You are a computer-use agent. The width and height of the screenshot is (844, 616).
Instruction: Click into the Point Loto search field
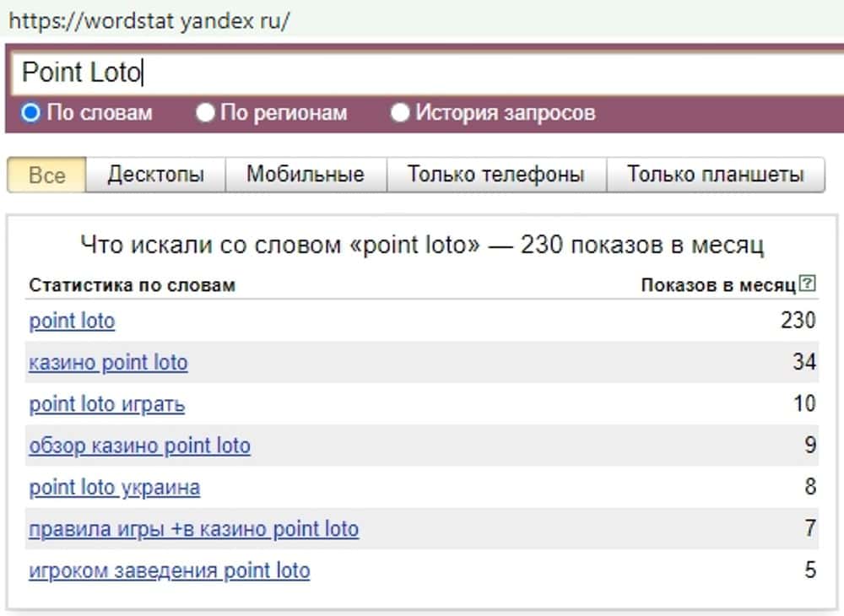pyautogui.click(x=422, y=73)
